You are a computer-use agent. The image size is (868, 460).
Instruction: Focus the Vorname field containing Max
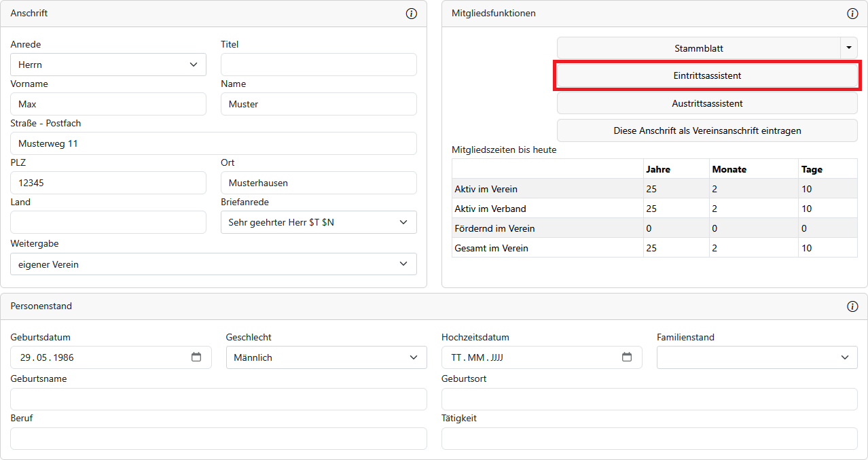(108, 104)
